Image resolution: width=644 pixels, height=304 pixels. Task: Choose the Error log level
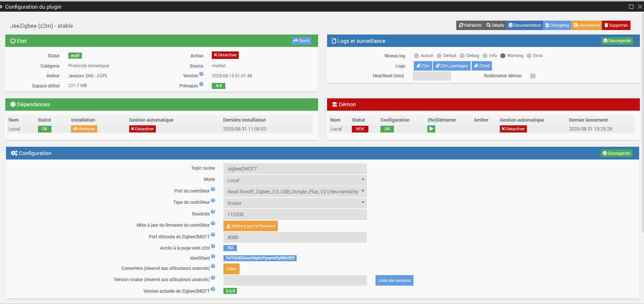click(529, 56)
